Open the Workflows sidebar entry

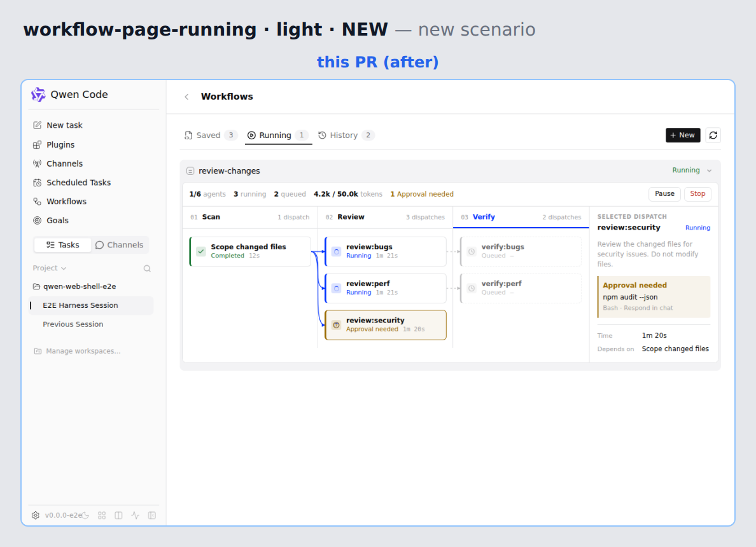click(x=66, y=202)
